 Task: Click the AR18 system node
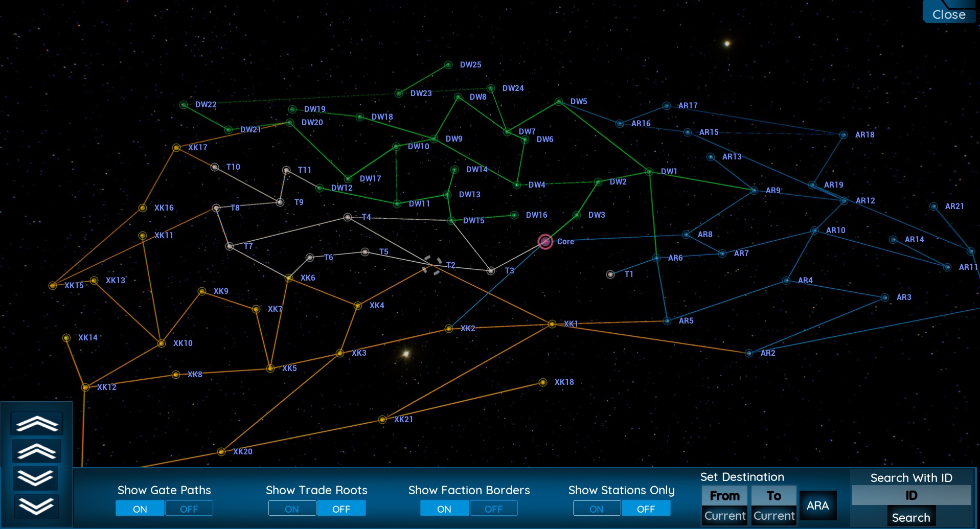[842, 135]
